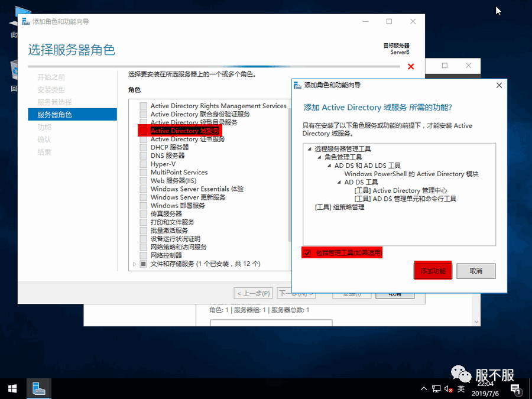Tick the 传真服务器 role checkbox
532x399 pixels.
pyautogui.click(x=144, y=214)
